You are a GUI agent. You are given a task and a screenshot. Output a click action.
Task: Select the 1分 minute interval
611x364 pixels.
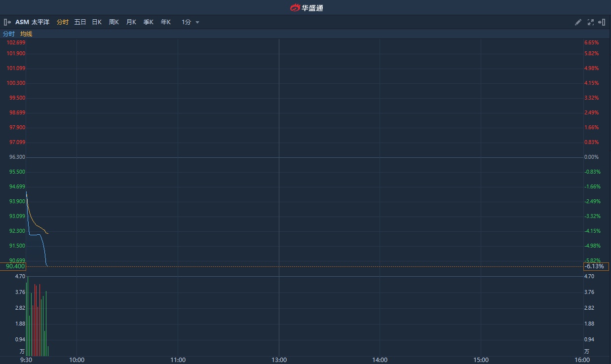(186, 22)
